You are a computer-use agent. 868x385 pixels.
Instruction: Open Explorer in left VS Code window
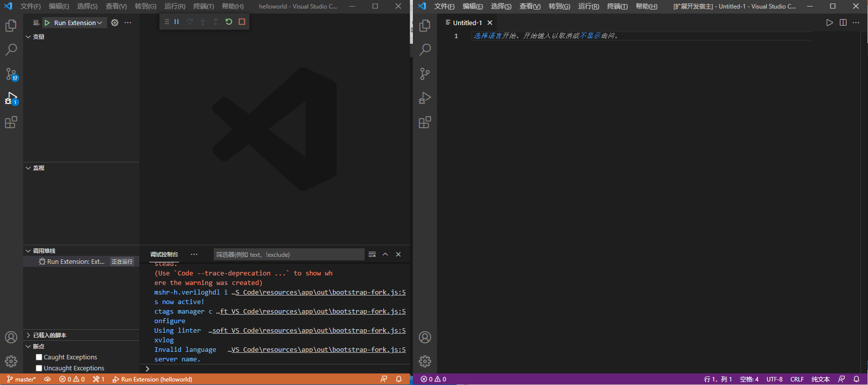(x=11, y=26)
